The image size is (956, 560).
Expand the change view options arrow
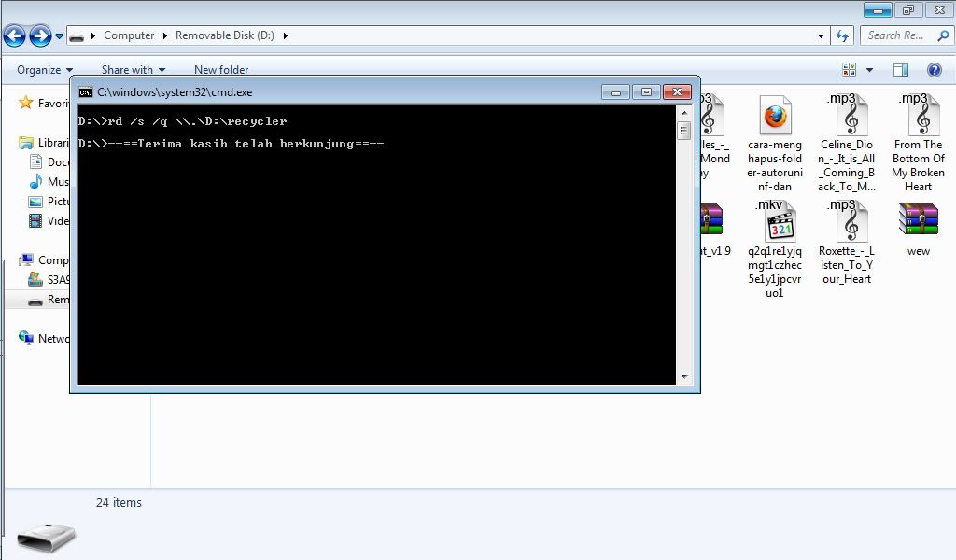tap(869, 70)
